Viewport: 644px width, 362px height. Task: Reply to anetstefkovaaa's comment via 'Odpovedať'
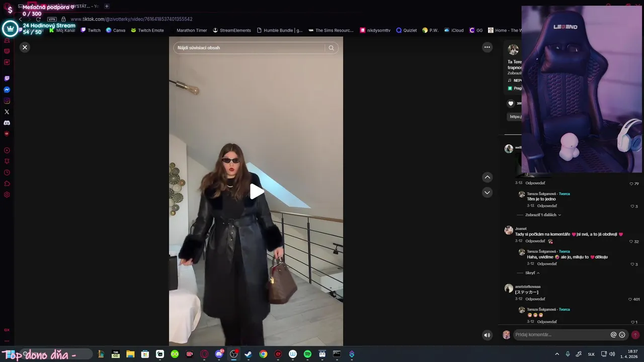pyautogui.click(x=535, y=299)
